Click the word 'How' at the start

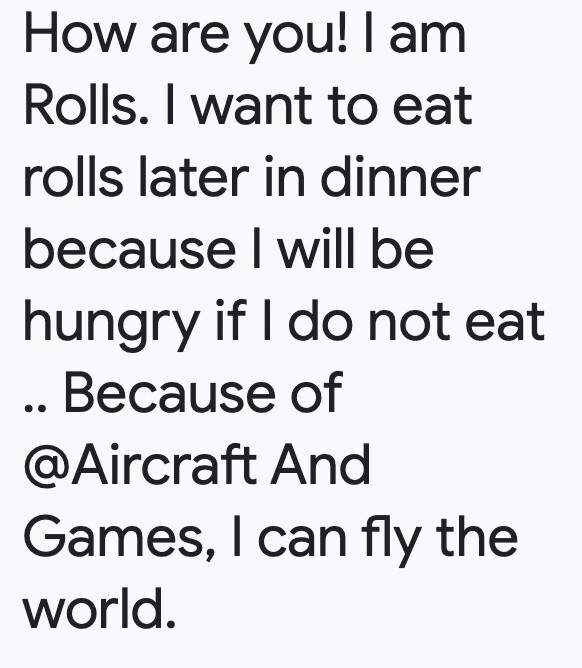(79, 32)
